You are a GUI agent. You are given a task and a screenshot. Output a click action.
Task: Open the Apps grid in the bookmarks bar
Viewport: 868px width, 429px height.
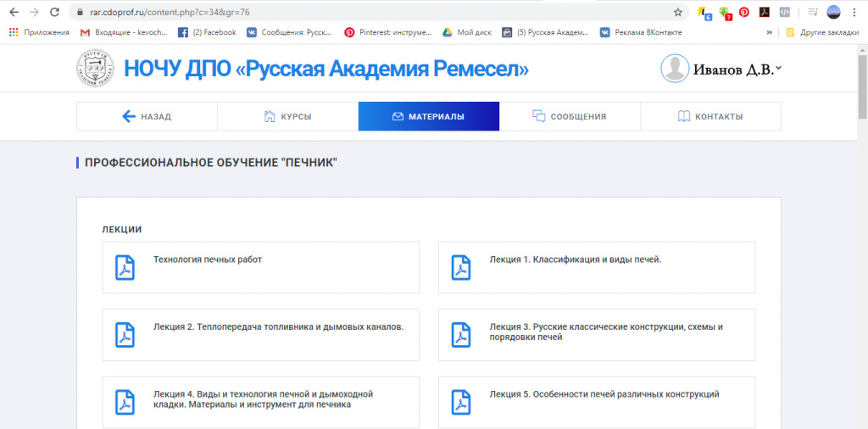point(14,32)
